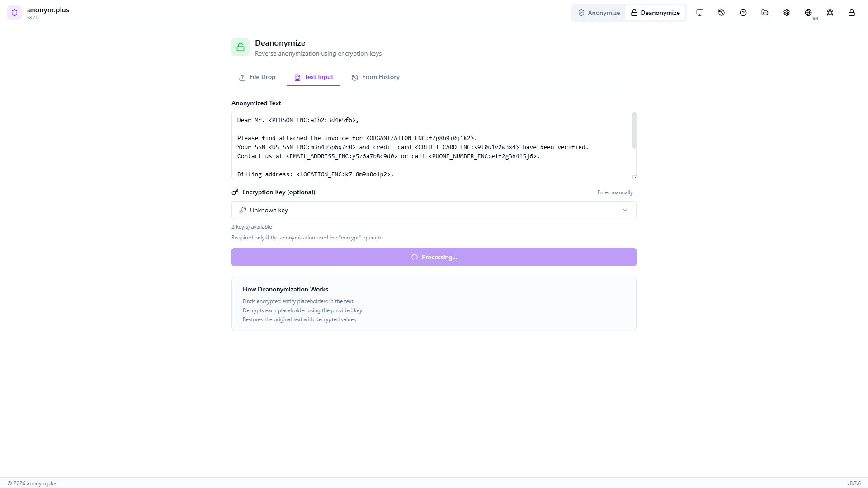The height and width of the screenshot is (488, 868).
Task: Open the history icon in the toolbar
Action: pos(721,12)
